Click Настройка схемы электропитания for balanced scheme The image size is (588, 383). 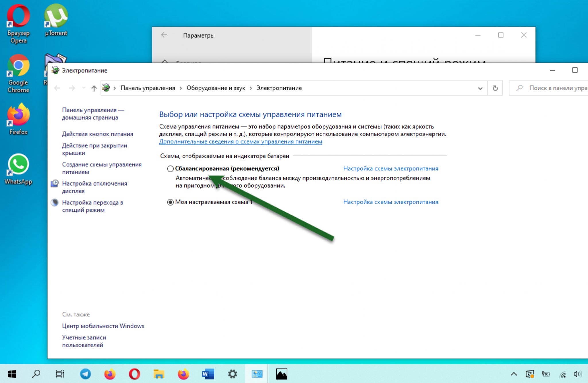click(390, 168)
